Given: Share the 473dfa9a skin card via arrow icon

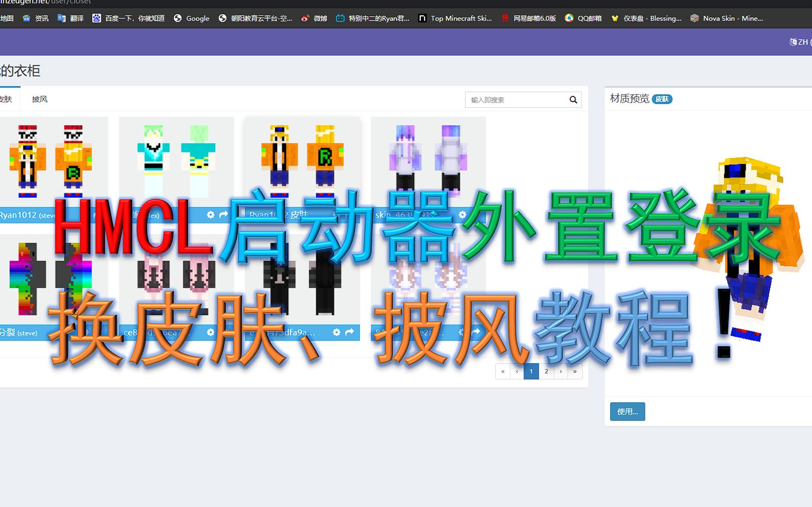Looking at the screenshot, I should pyautogui.click(x=350, y=332).
